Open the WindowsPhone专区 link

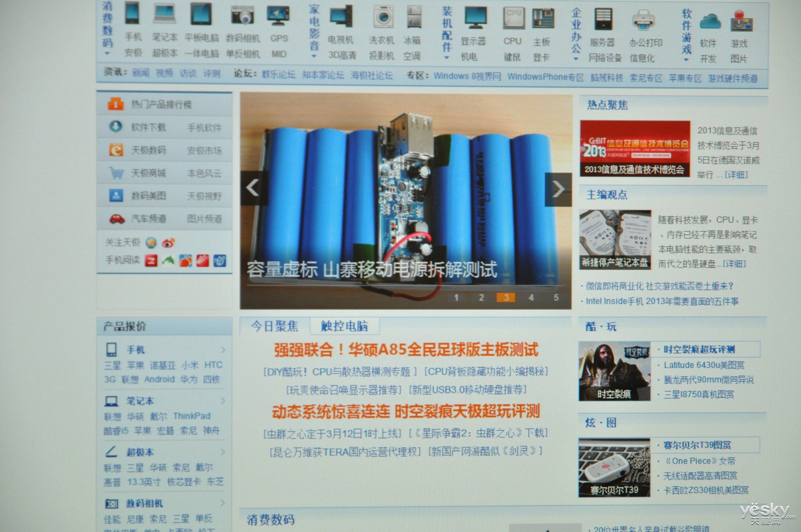click(x=545, y=77)
